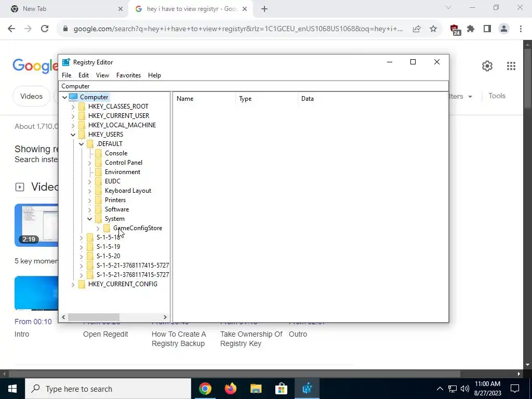Click the HKEY_CURRENT_CONFIG folder icon
Viewport: 532px width, 399px height.
[x=82, y=284]
